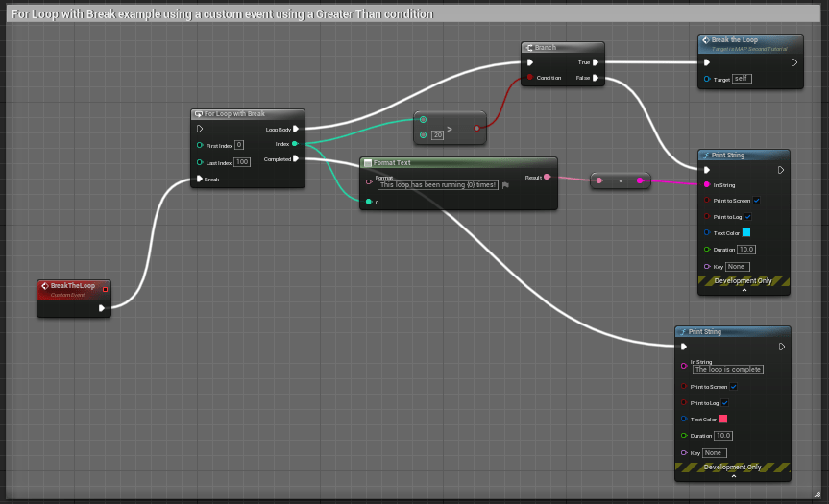Toggle Print to Screen on lower Print String

[734, 387]
